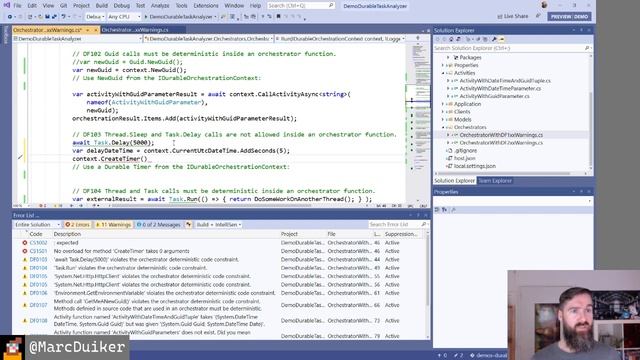
Task: Click the bookmark toolbar icon
Action: click(278, 17)
